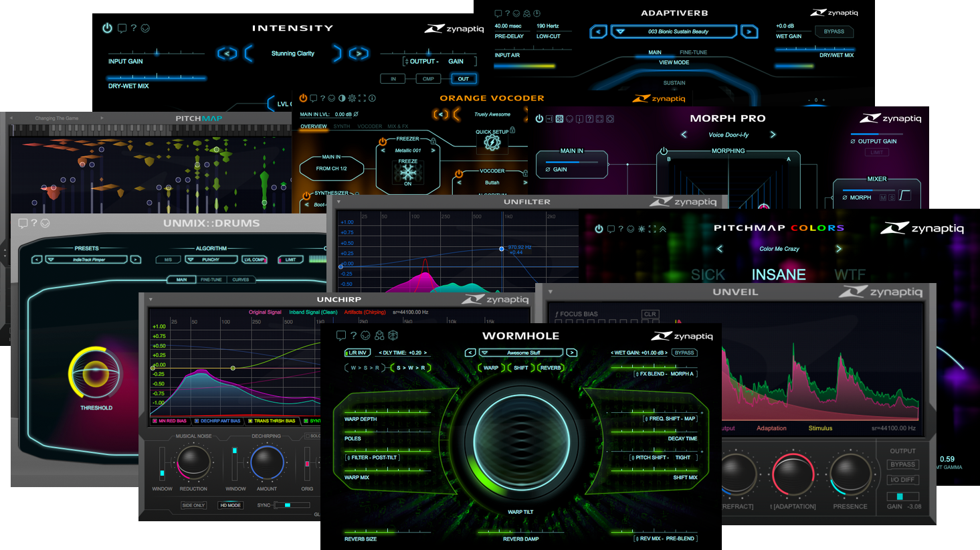This screenshot has height=550, width=980.
Task: Toggle L/R INV in Wormhole
Action: tap(357, 353)
